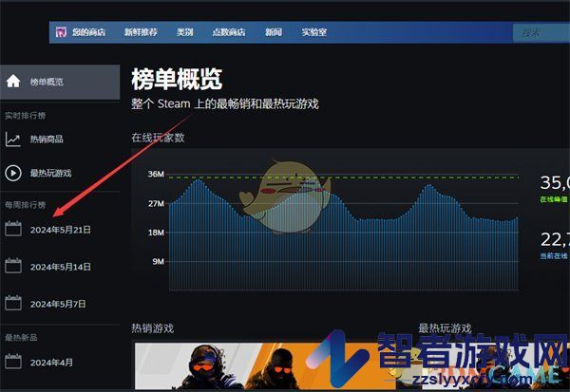The height and width of the screenshot is (392, 570).
Task: Click the store avatar icon beside 您的商店
Action: coord(61,32)
